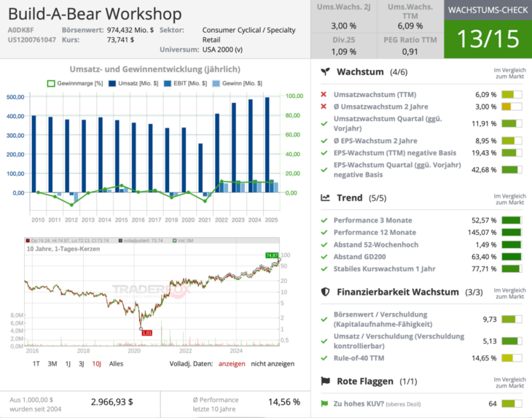Select the 1T chart timeframe
The width and height of the screenshot is (532, 418).
click(36, 364)
